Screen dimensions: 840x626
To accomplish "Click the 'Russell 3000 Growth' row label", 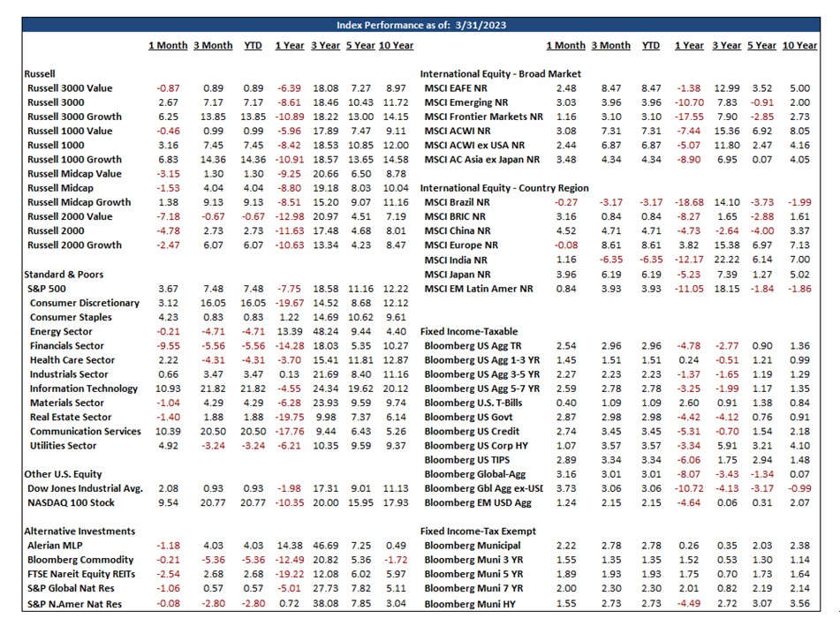I will coord(74,117).
